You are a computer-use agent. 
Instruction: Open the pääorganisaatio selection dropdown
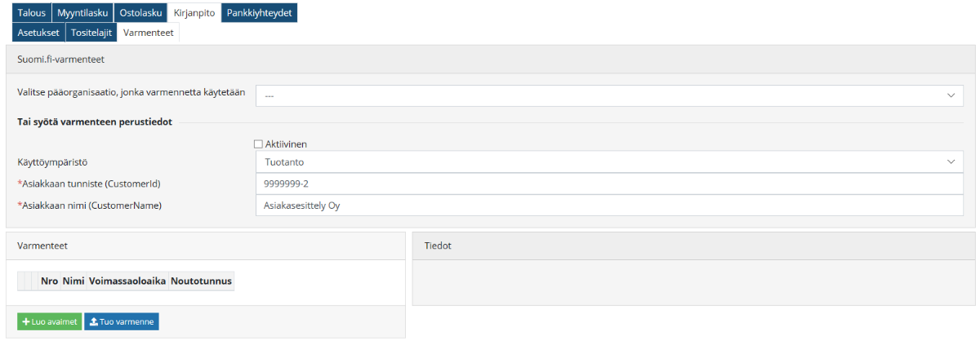(x=609, y=95)
